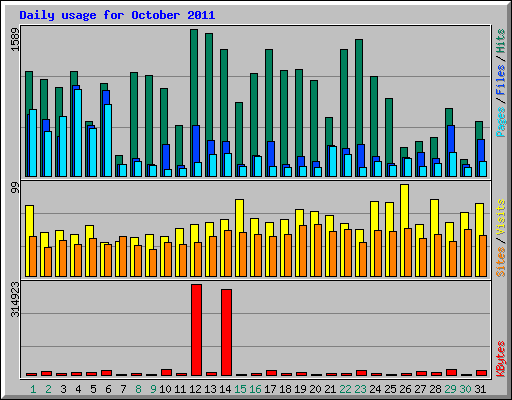Image resolution: width=512 pixels, height=400 pixels.
Task: Click day 14 on the x-axis
Action: point(225,389)
